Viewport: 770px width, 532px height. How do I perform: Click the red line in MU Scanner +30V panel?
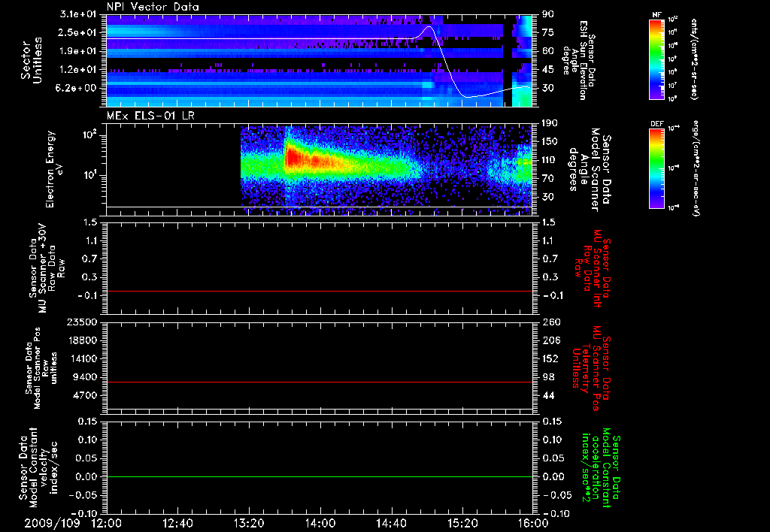pyautogui.click(x=320, y=291)
